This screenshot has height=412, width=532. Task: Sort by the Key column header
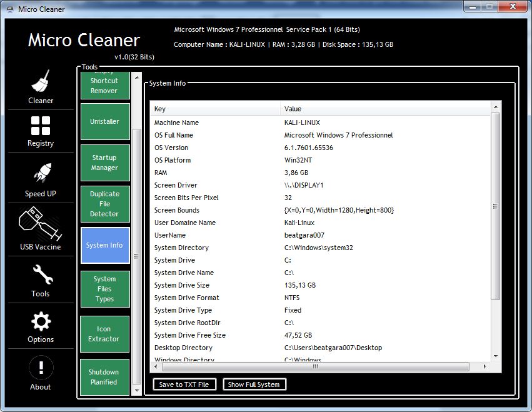pyautogui.click(x=214, y=109)
